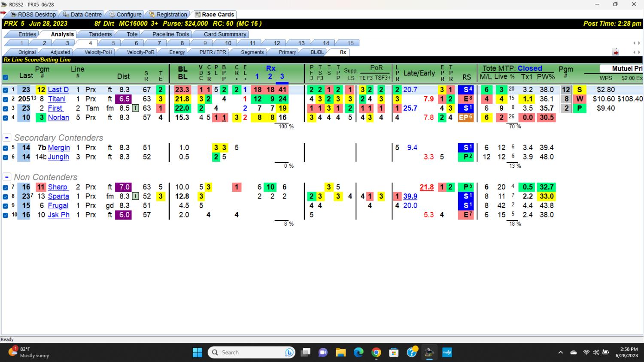This screenshot has height=362, width=644.
Task: Uncheck the row 1 Last D checkbox
Action: [5, 90]
